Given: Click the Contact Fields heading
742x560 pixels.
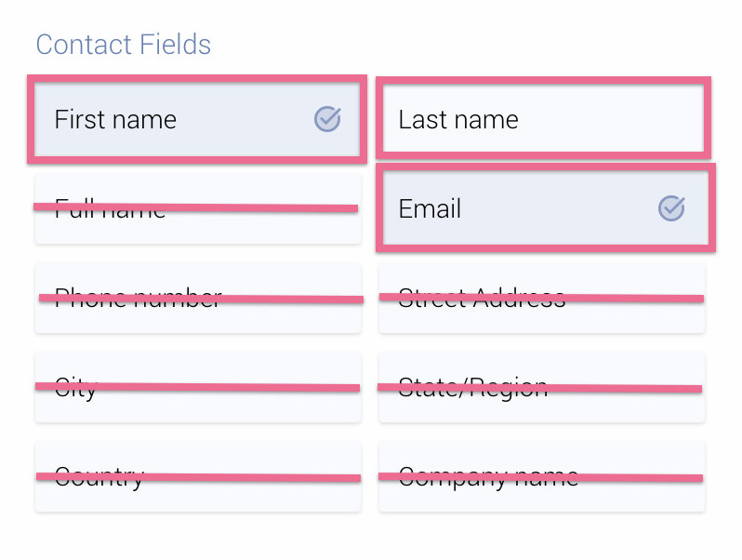Looking at the screenshot, I should click(123, 44).
